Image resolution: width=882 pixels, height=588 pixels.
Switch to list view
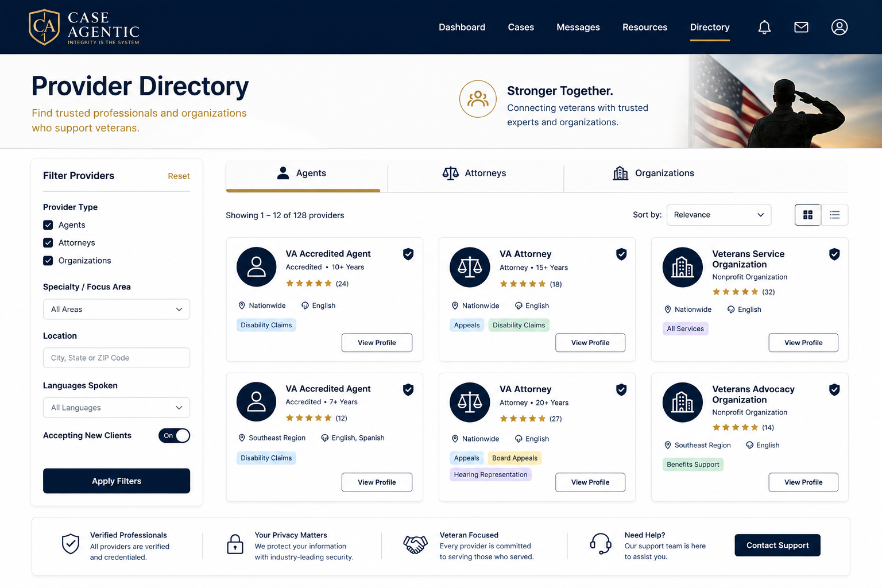click(835, 215)
